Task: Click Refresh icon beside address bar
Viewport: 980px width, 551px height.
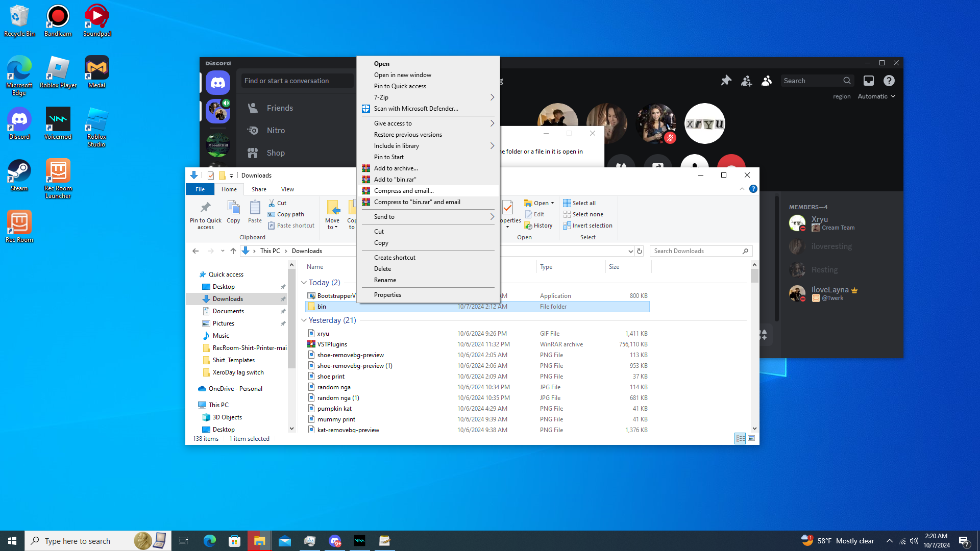Action: coord(639,251)
